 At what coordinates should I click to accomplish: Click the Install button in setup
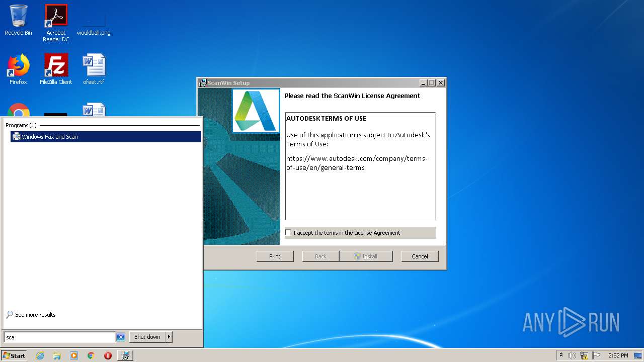(366, 256)
